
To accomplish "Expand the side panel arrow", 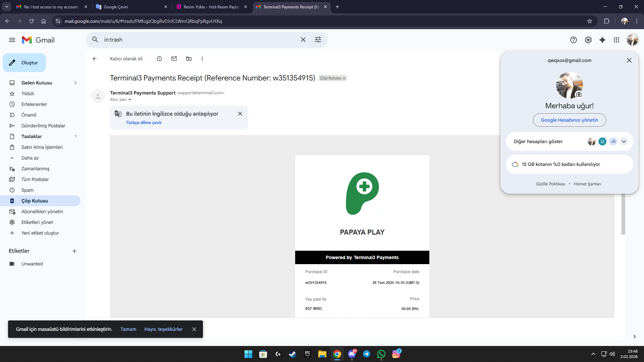I will coord(635,337).
